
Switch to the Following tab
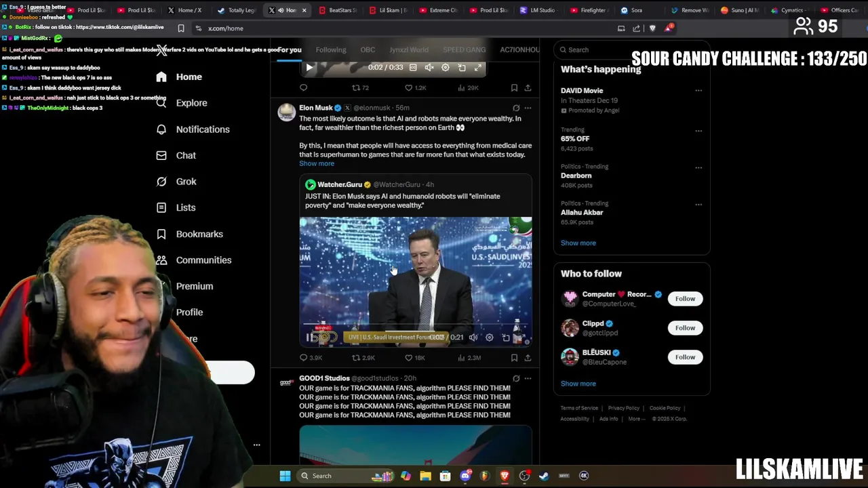331,49
